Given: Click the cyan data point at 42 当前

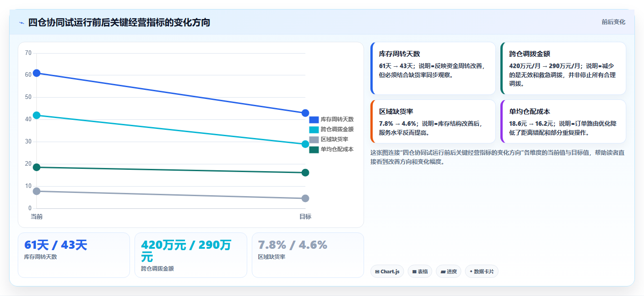Looking at the screenshot, I should [37, 115].
